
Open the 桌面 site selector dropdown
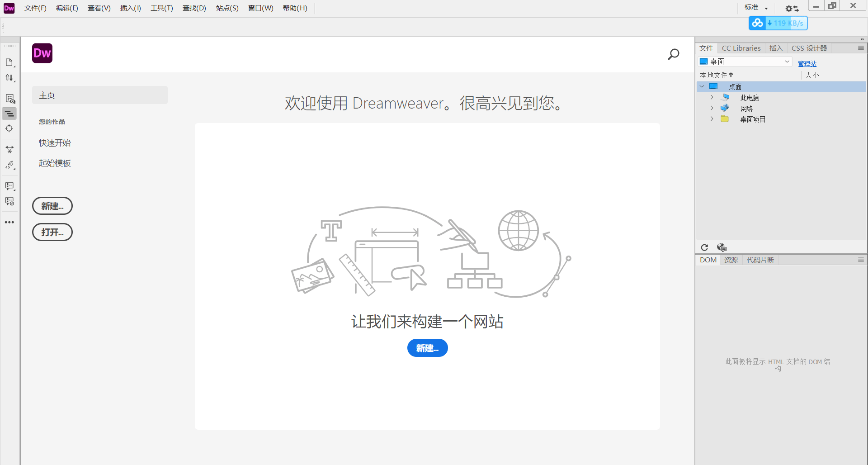tap(745, 62)
